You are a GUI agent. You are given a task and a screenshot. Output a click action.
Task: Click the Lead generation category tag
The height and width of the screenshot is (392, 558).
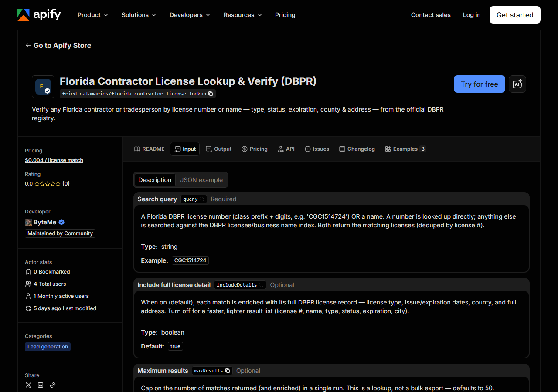(48, 347)
